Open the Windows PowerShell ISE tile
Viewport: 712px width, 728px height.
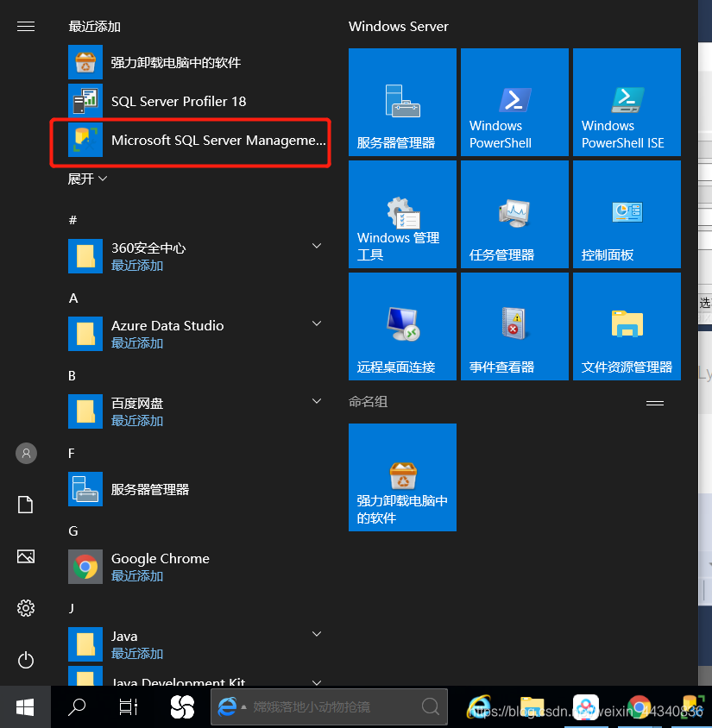(627, 102)
